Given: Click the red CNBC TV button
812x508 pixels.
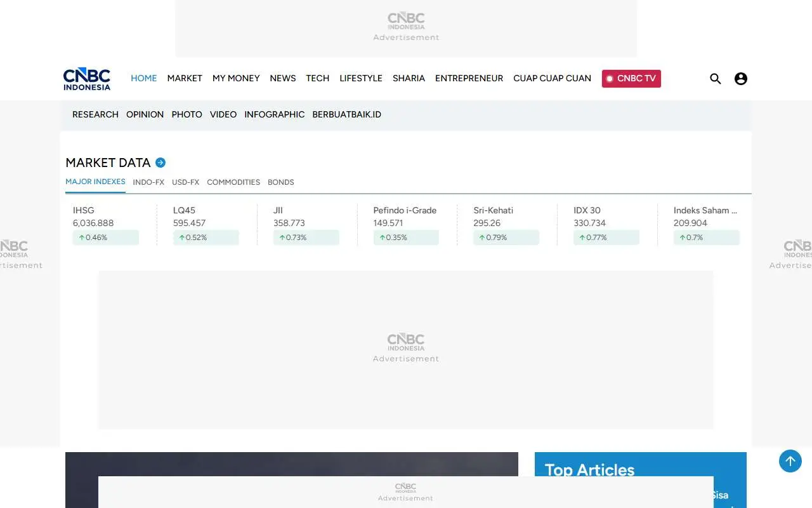Looking at the screenshot, I should click(x=631, y=79).
